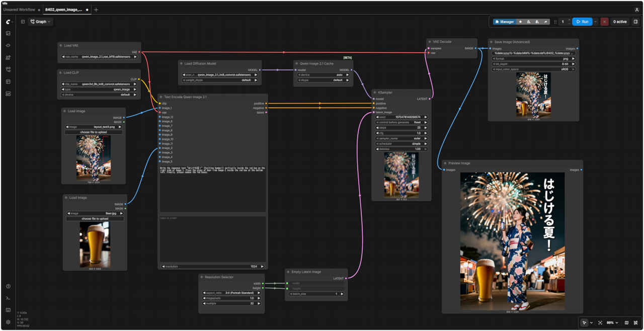644x331 pixels.
Task: Open the aspect_ratio dropdown in Resolution Selector
Action: pyautogui.click(x=231, y=292)
